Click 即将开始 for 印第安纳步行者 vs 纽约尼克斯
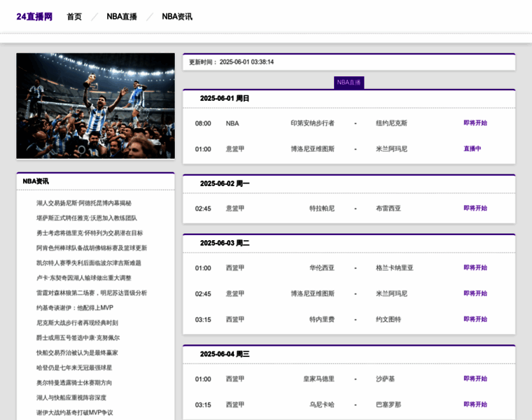 tap(475, 122)
